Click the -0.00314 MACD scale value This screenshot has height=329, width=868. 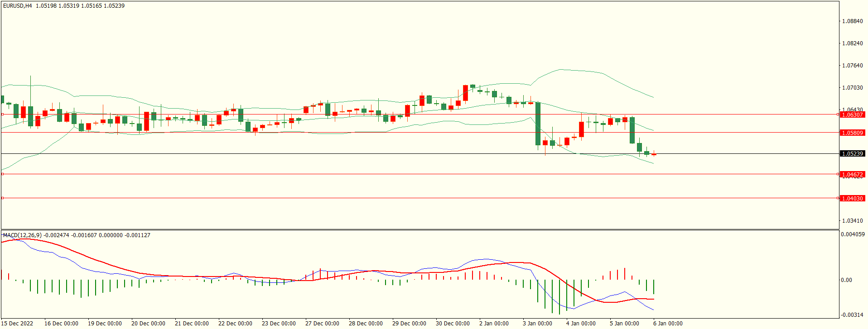pos(852,315)
